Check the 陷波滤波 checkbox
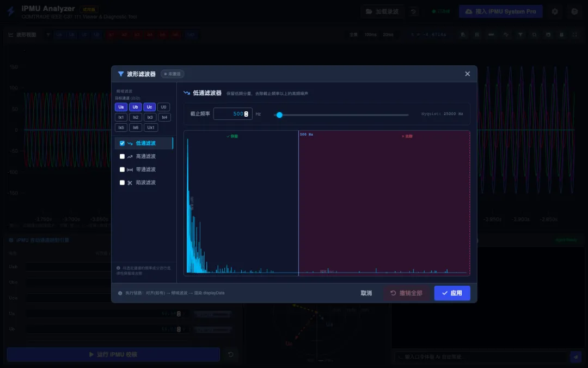Screen dimensions: 588x368 pos(122,183)
